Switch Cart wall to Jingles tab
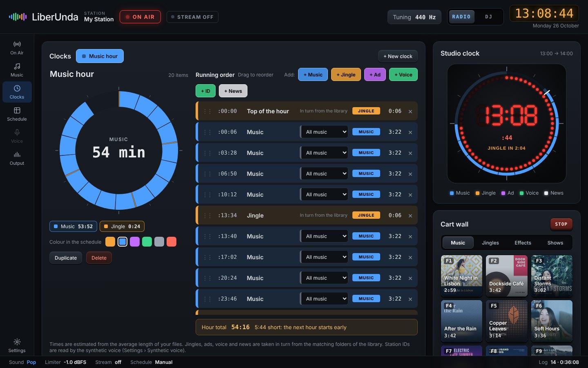This screenshot has height=368, width=588. tap(490, 242)
